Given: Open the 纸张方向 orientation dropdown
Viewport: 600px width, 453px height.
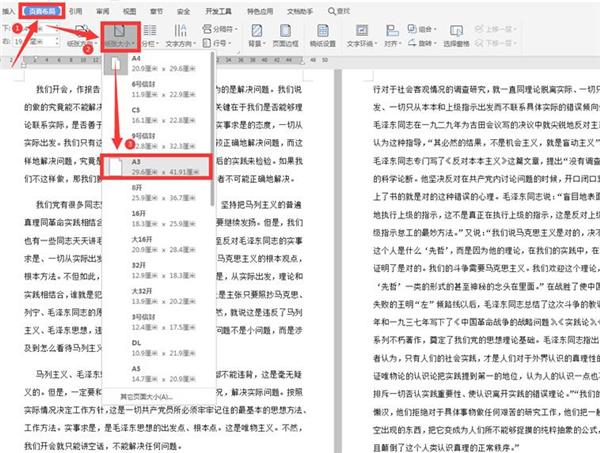Looking at the screenshot, I should tap(80, 45).
